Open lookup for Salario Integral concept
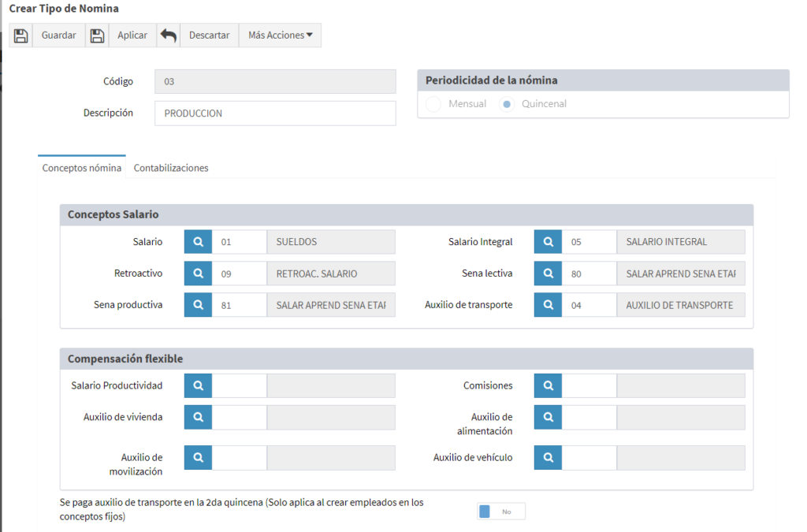 (x=548, y=242)
